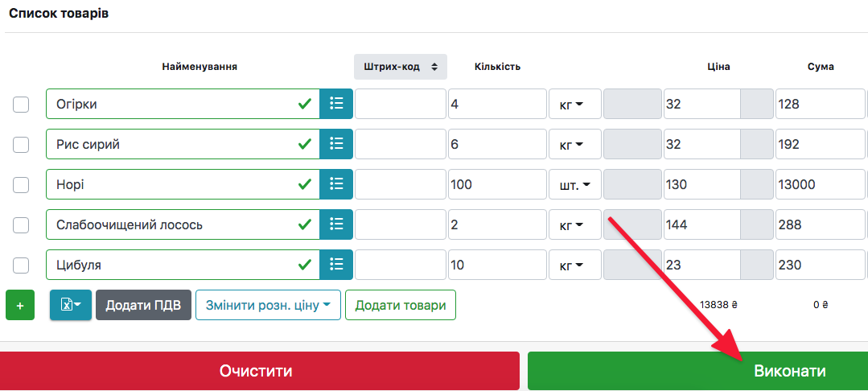Focus the quantity field for Рис сирий
The width and height of the screenshot is (868, 391).
coord(497,145)
